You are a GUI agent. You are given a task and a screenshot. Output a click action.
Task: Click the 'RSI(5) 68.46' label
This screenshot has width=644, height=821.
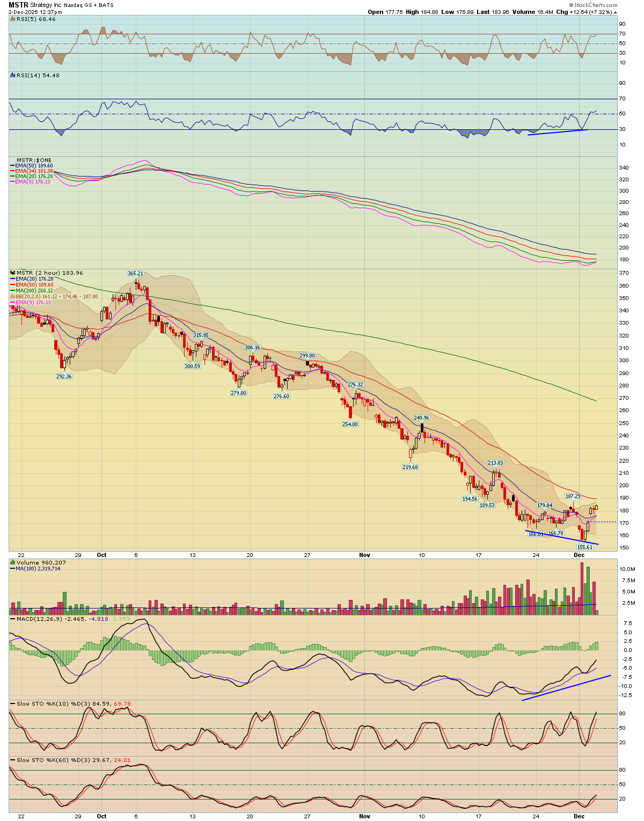36,19
